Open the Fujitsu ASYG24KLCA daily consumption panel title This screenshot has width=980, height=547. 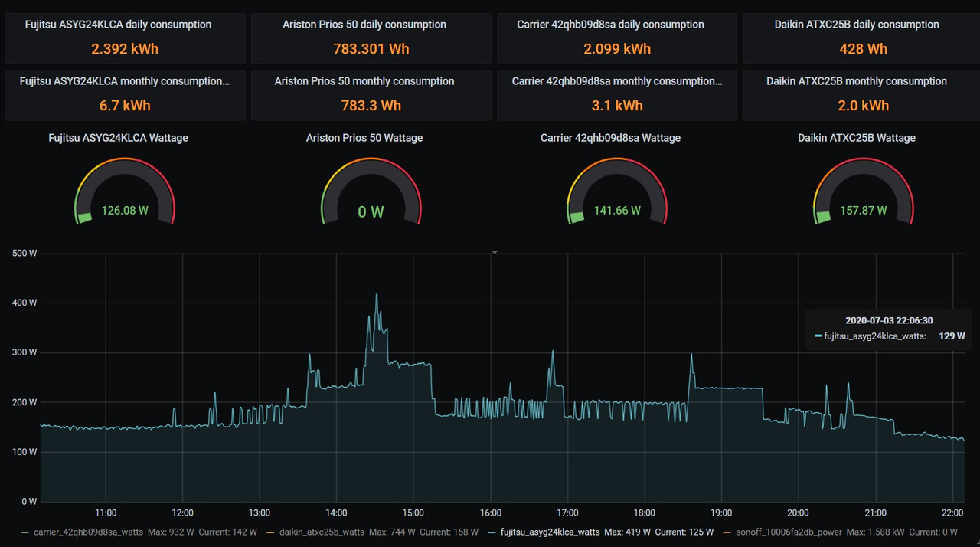click(x=118, y=25)
